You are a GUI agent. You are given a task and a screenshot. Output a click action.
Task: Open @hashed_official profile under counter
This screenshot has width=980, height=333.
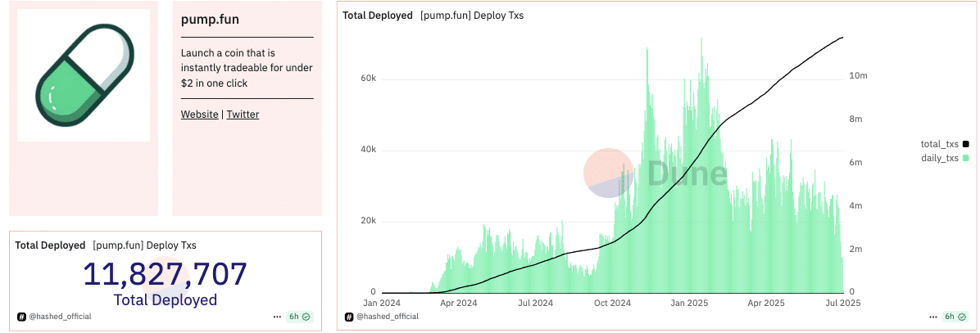point(60,317)
